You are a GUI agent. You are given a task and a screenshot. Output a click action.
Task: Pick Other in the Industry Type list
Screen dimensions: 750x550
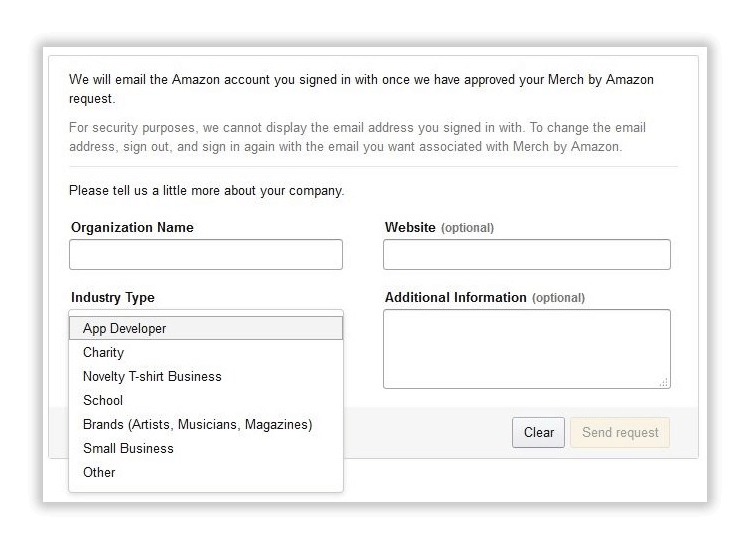click(x=206, y=472)
